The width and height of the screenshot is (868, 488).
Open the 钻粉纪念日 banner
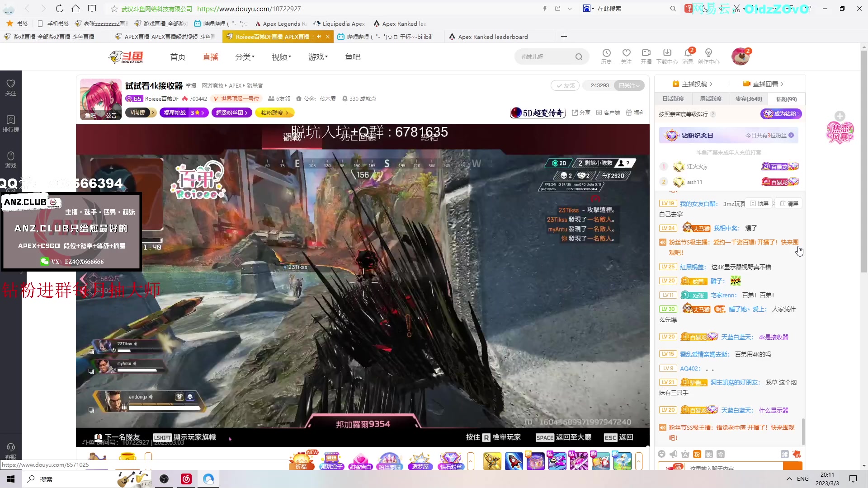tap(729, 136)
